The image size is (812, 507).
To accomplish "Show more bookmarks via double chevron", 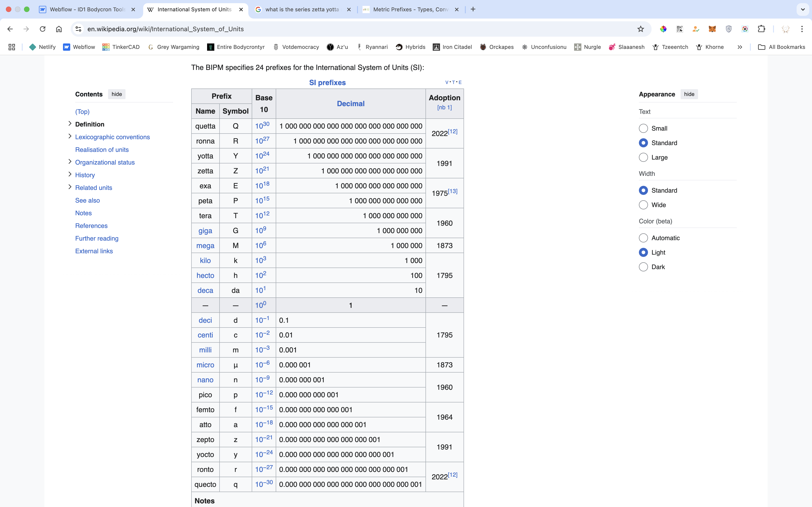I will [739, 47].
